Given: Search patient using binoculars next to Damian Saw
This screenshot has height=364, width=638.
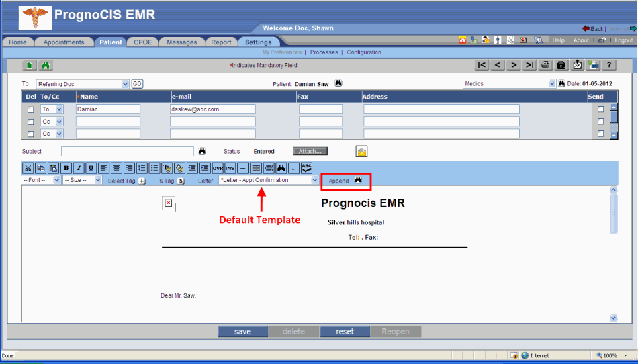Looking at the screenshot, I should coord(338,83).
